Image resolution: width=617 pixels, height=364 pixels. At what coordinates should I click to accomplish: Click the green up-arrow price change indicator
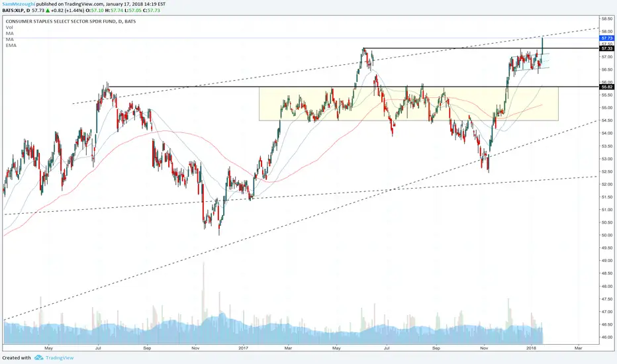tap(48, 11)
